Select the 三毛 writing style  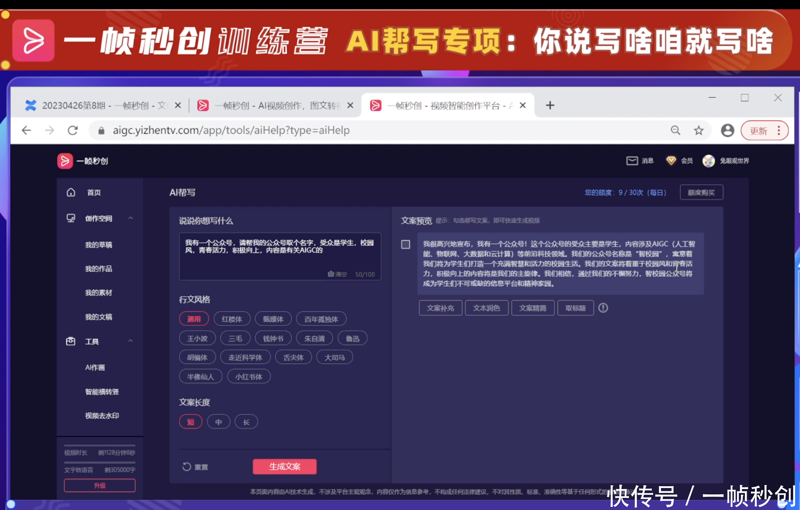(235, 338)
